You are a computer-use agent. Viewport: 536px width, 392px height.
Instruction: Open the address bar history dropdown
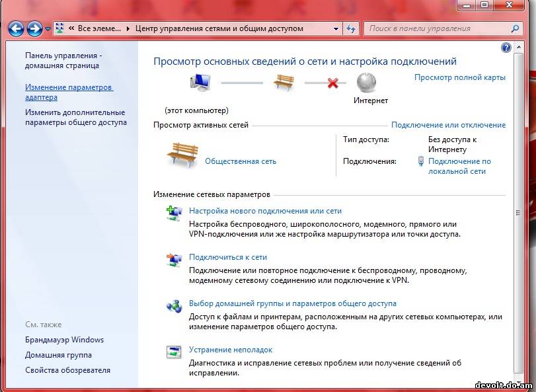[x=336, y=29]
